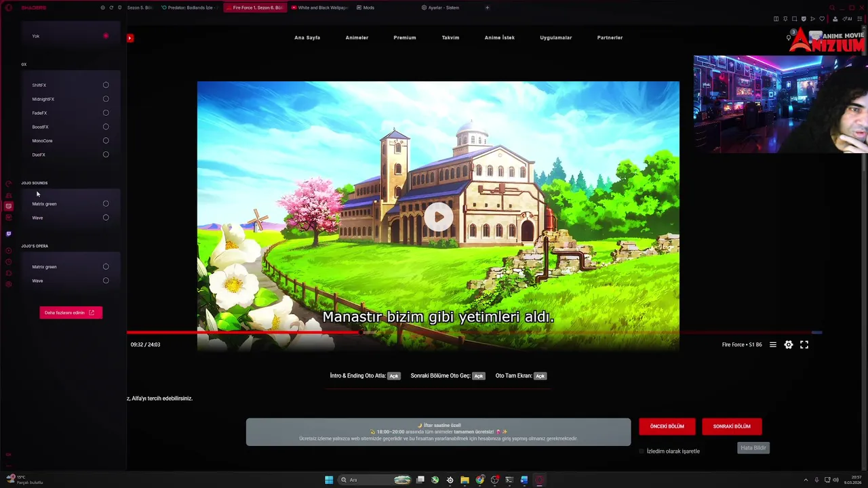
Task: Open Windows Start menu
Action: click(x=329, y=480)
